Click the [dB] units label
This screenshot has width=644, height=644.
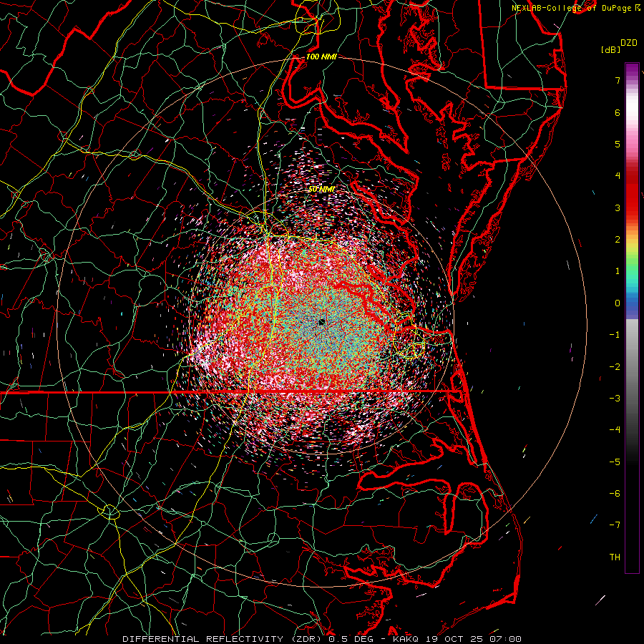click(x=610, y=49)
